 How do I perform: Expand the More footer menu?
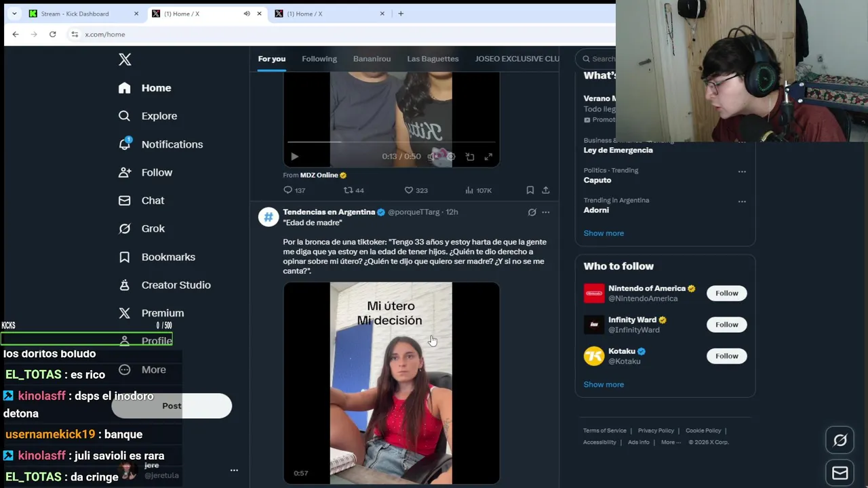click(x=671, y=442)
